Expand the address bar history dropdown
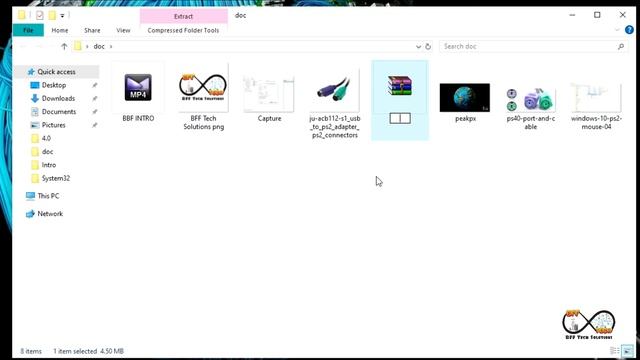Screen dimensions: 640x360 click(x=418, y=47)
